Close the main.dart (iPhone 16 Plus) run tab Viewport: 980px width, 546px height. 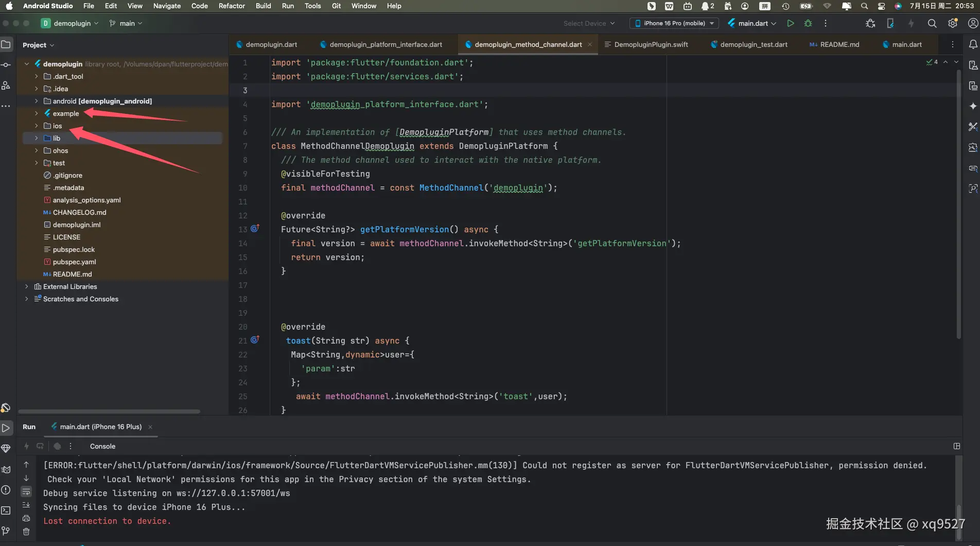(x=150, y=427)
